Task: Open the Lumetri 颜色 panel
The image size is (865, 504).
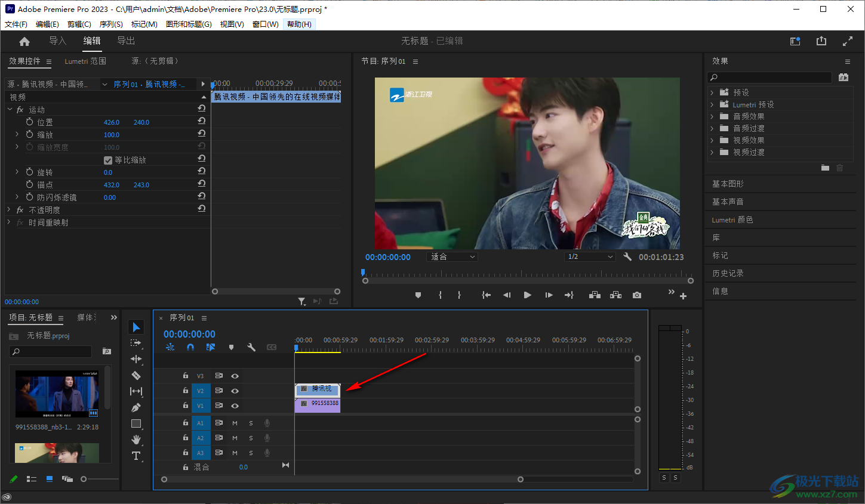Action: click(732, 219)
